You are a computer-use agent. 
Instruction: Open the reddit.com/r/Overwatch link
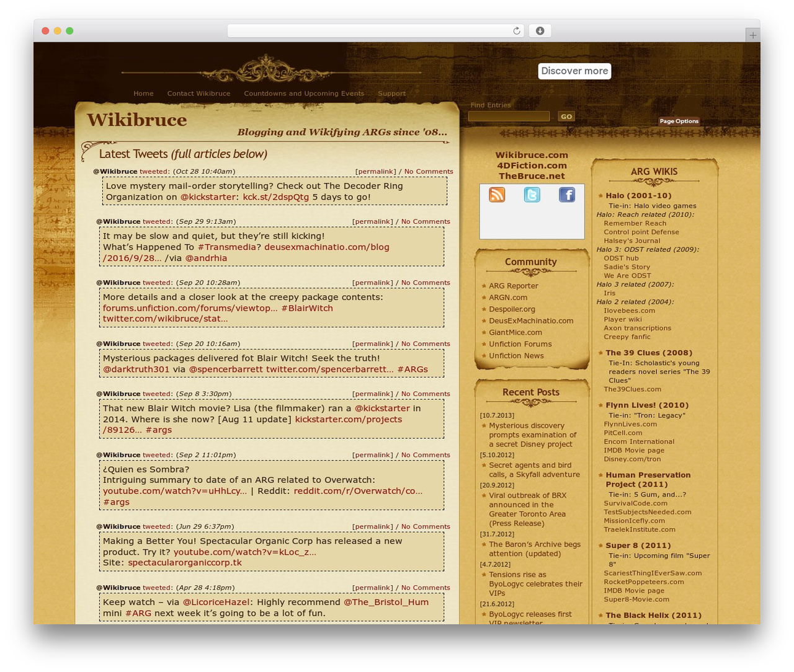[358, 490]
